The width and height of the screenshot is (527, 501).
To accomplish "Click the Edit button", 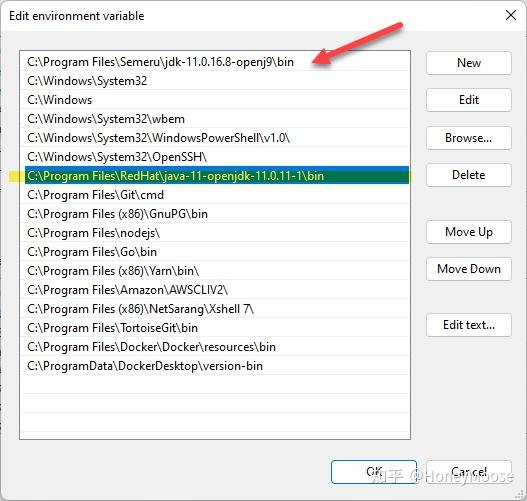I will click(x=469, y=100).
